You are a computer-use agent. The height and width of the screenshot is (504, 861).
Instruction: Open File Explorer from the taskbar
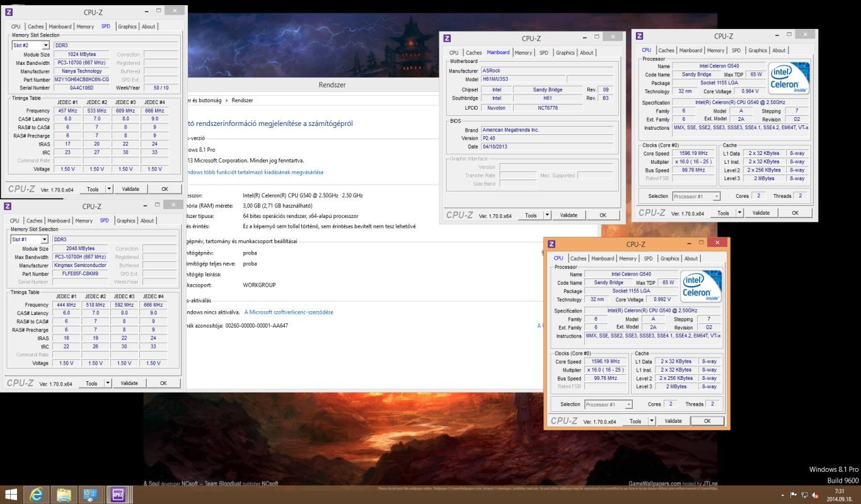(63, 494)
